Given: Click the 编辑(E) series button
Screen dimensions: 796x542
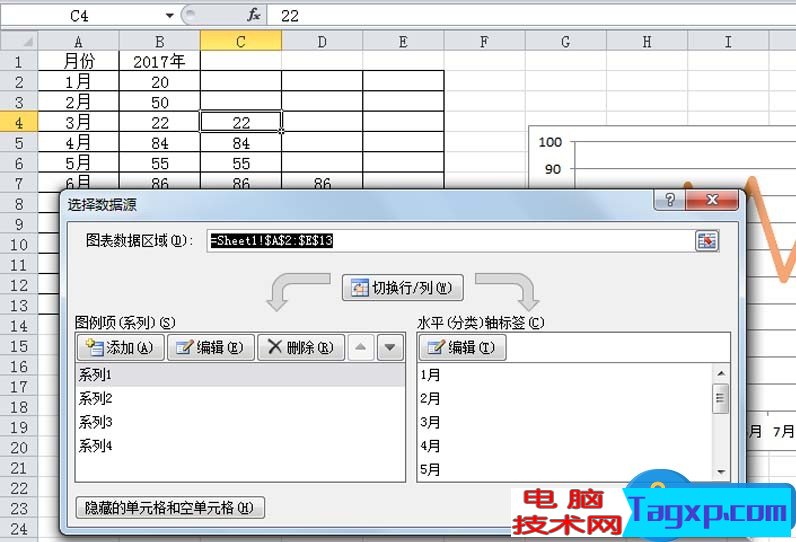Looking at the screenshot, I should coord(211,348).
